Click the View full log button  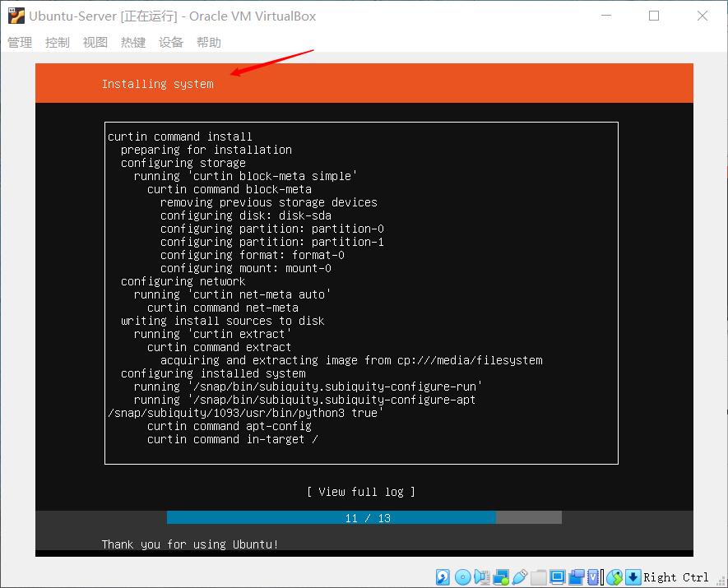pyautogui.click(x=363, y=491)
